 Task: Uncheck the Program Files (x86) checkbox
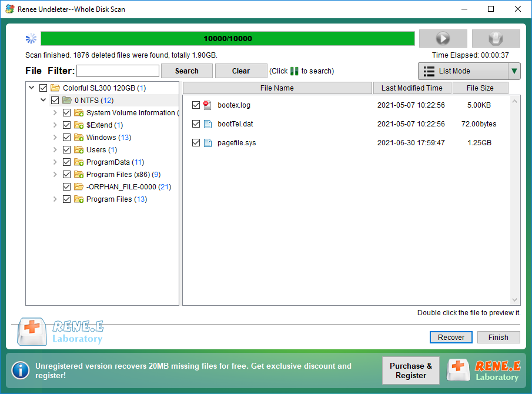point(67,175)
